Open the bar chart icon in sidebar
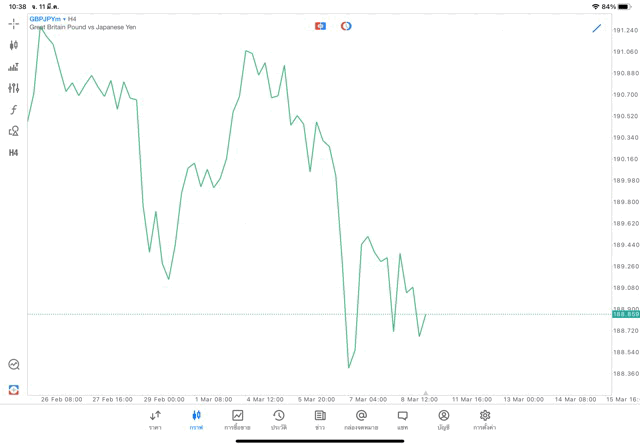 13,67
